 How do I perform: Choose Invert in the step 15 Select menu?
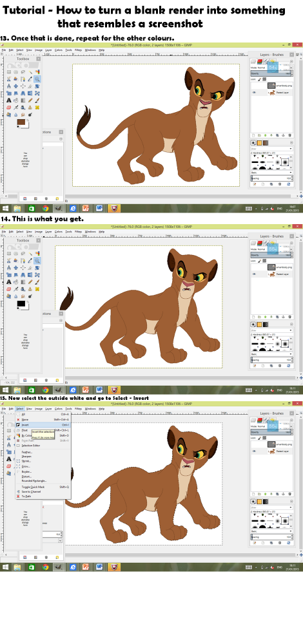pos(43,424)
